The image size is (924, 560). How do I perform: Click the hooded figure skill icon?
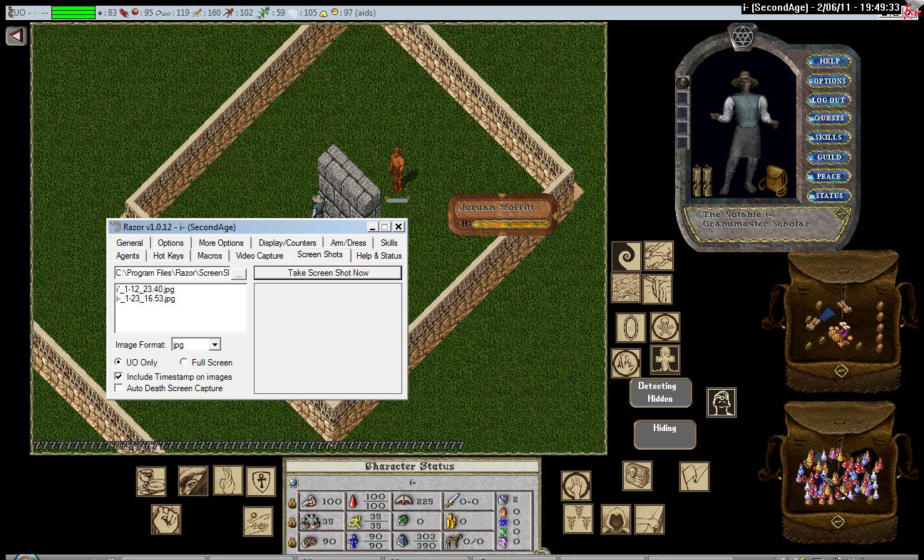click(x=615, y=519)
